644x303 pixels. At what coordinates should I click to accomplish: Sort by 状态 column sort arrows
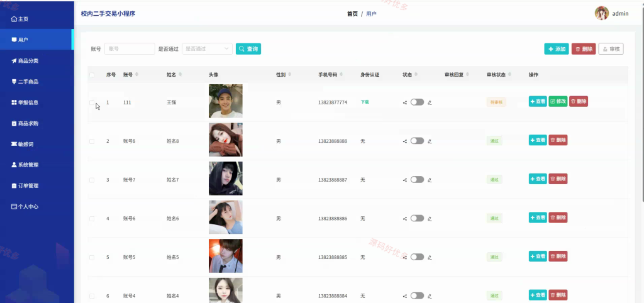tap(416, 75)
